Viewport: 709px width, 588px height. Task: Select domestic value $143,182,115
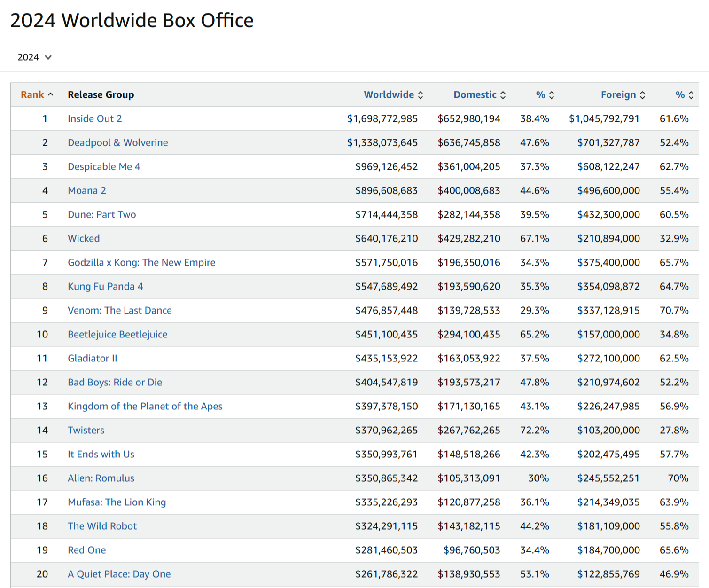[x=469, y=526]
